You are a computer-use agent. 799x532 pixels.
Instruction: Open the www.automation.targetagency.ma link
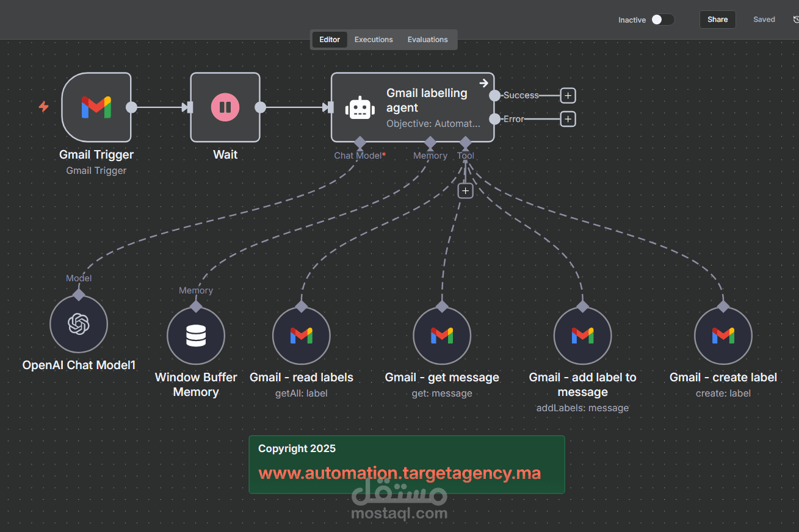pos(399,473)
